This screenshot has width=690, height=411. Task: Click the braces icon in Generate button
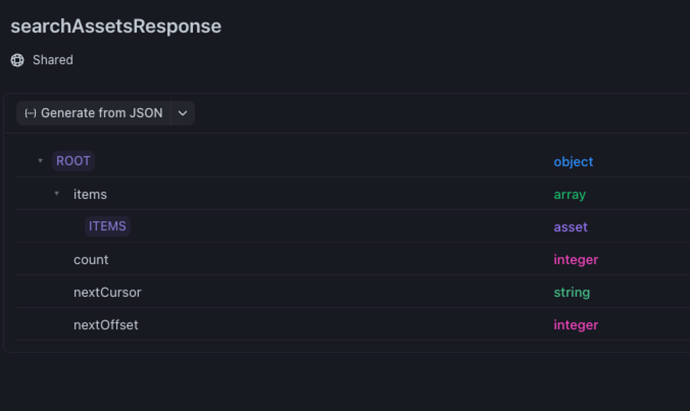coord(30,113)
